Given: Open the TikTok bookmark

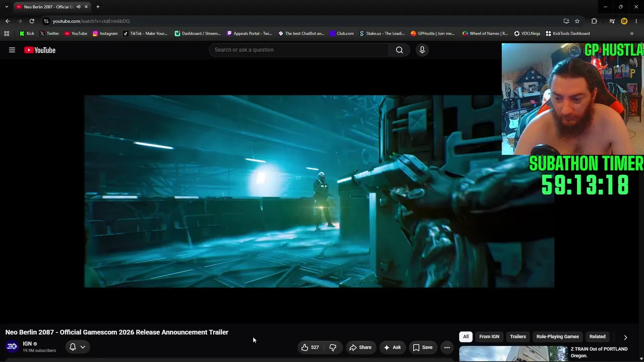Looking at the screenshot, I should tap(145, 34).
